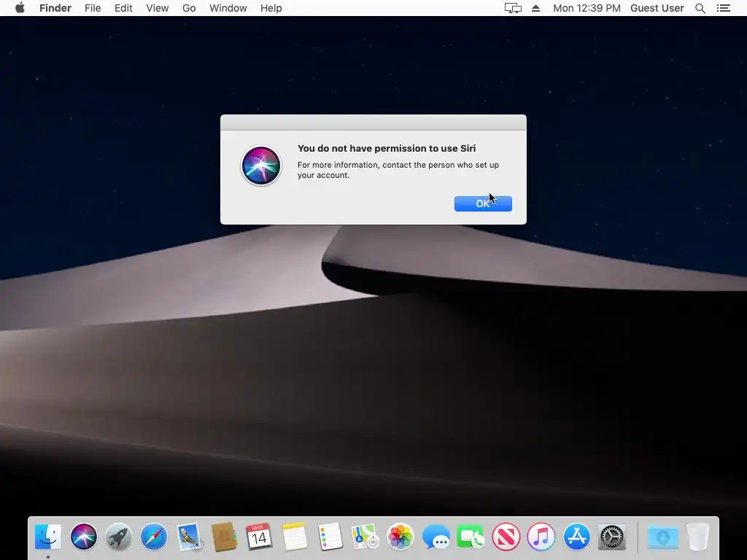Open the View menu
747x560 pixels.
(x=158, y=8)
